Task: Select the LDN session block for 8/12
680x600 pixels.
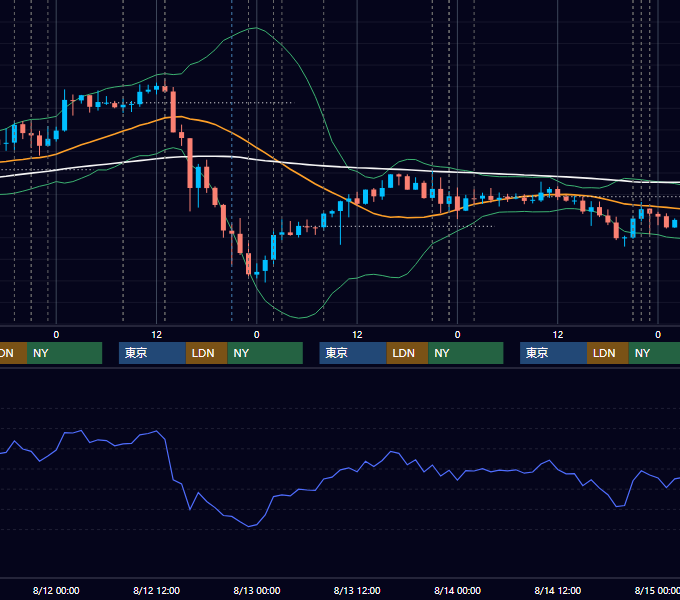Action: click(x=206, y=353)
